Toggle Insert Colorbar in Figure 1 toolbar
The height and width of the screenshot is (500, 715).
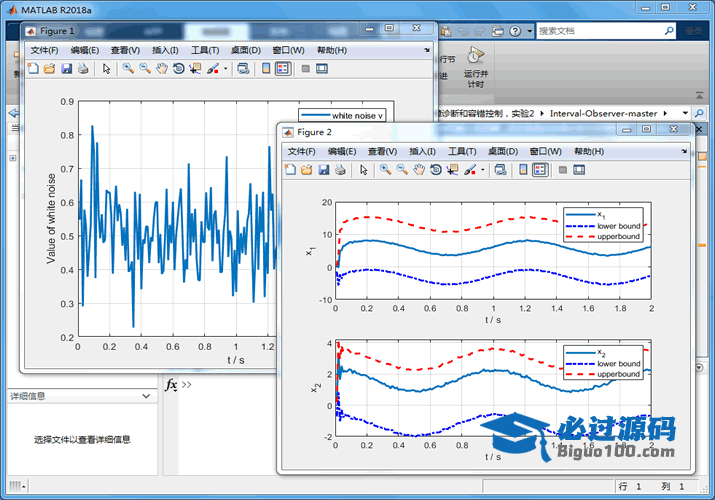266,69
